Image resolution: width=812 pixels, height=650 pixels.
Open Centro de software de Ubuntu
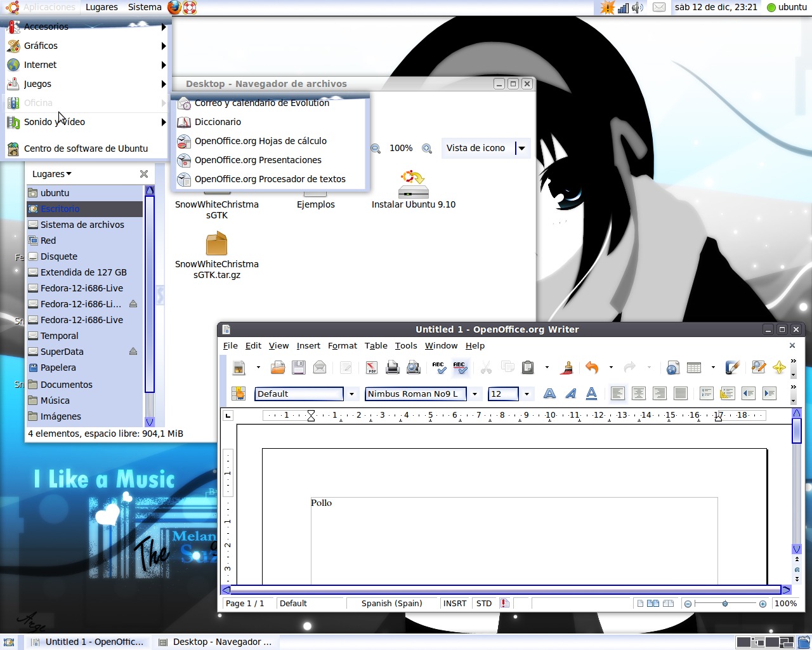tap(86, 149)
